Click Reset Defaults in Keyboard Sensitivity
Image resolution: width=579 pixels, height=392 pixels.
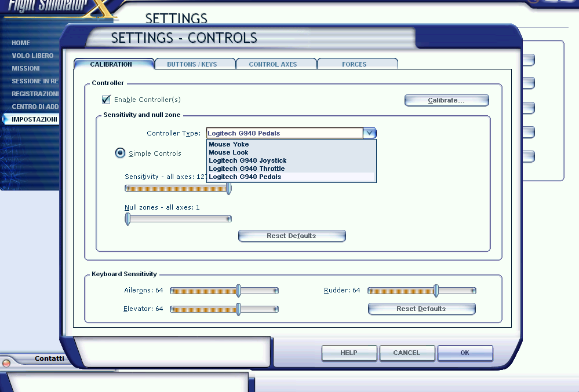coord(422,309)
